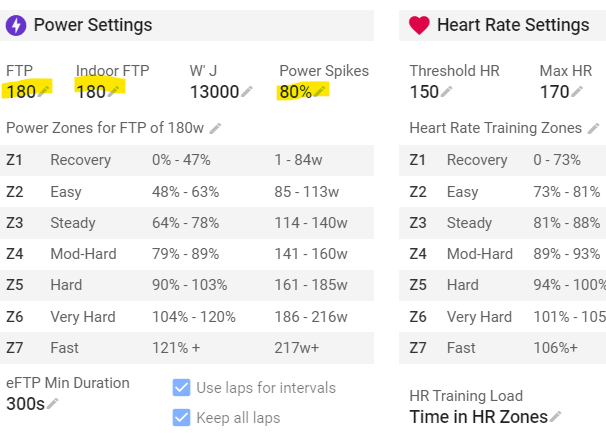The width and height of the screenshot is (606, 433).
Task: Edit Heart Rate Training Zones pencil icon
Action: (592, 129)
